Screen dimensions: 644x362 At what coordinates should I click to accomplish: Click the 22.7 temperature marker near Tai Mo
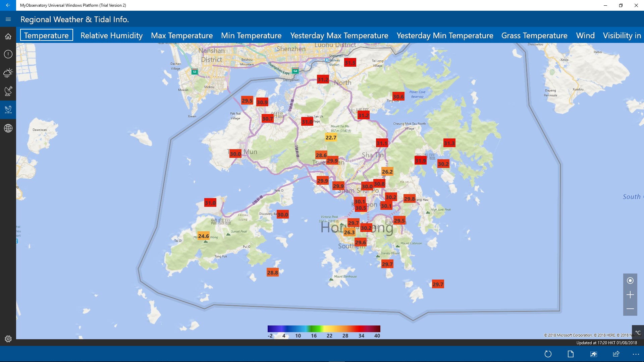(x=331, y=137)
